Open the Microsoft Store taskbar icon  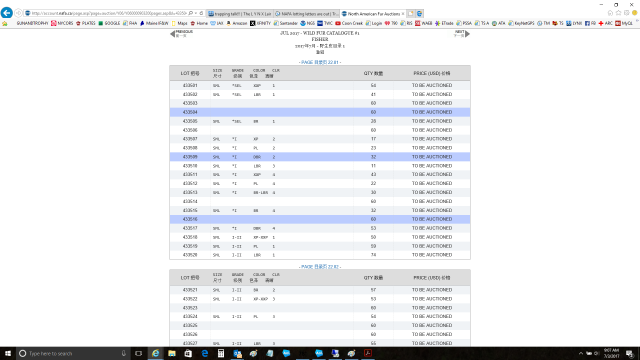[x=188, y=353]
